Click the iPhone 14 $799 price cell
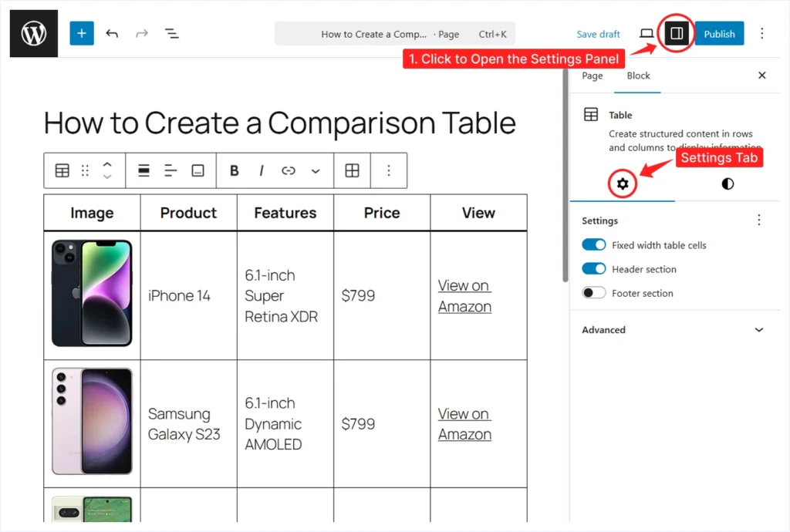The height and width of the screenshot is (532, 790). click(382, 295)
